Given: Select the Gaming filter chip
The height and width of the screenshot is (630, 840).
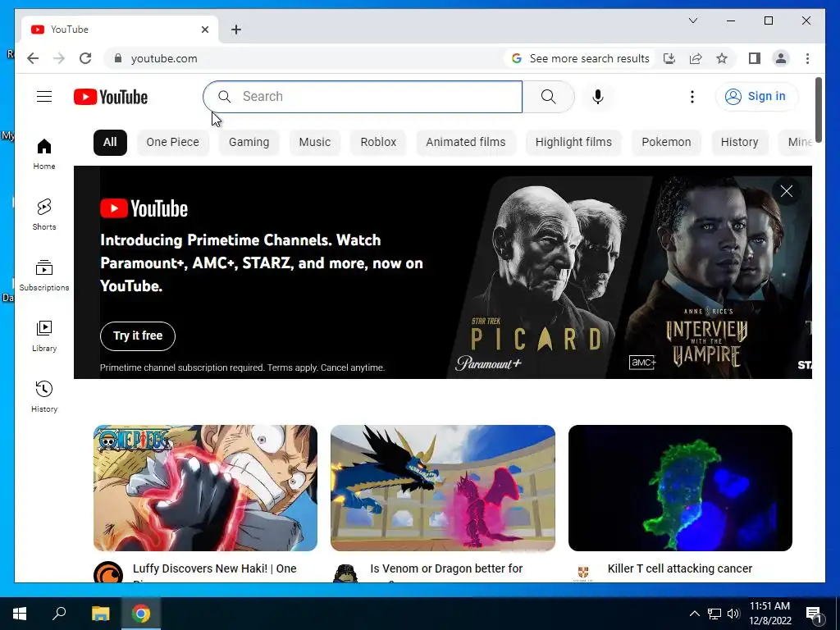Looking at the screenshot, I should tap(249, 143).
